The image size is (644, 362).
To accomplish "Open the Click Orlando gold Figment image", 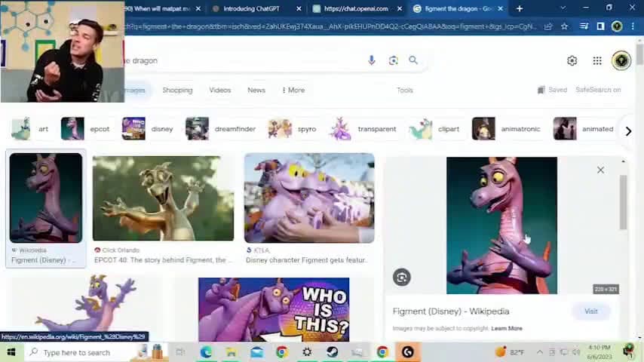I will pyautogui.click(x=163, y=198).
